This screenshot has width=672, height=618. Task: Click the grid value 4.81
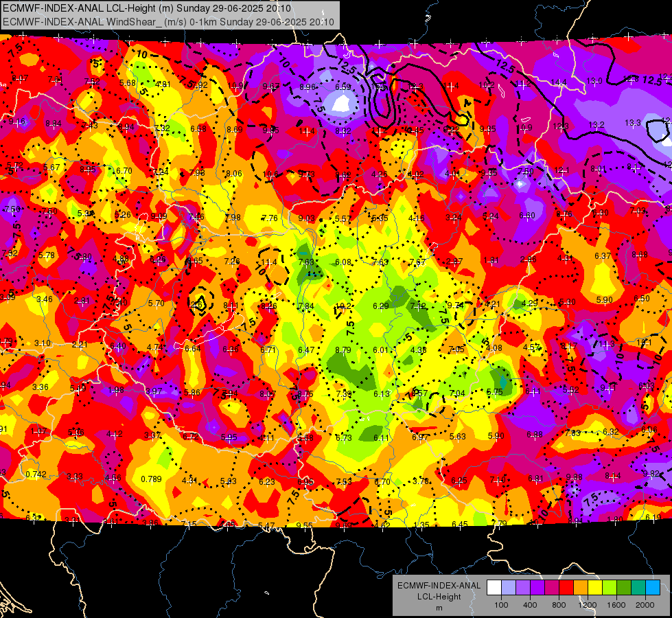pyautogui.click(x=163, y=84)
